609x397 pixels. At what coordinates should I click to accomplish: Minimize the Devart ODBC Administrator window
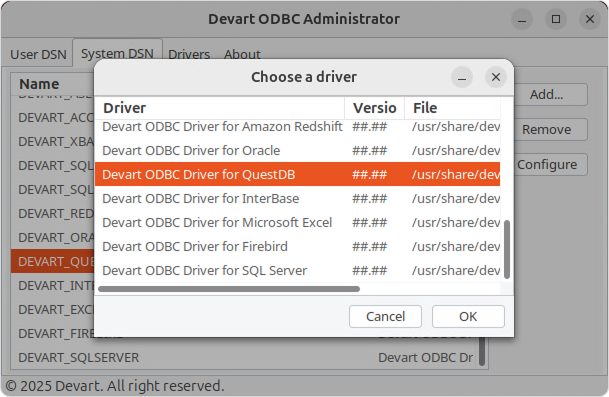(x=522, y=19)
